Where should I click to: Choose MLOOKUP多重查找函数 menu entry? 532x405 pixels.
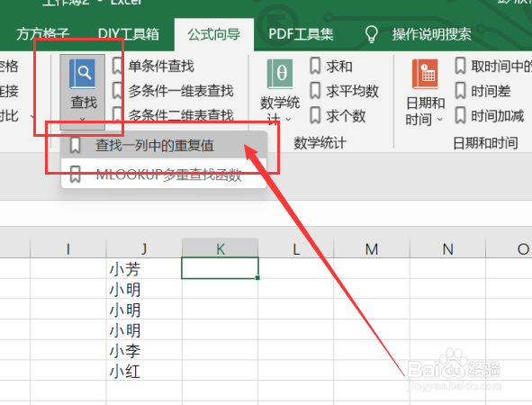(164, 175)
